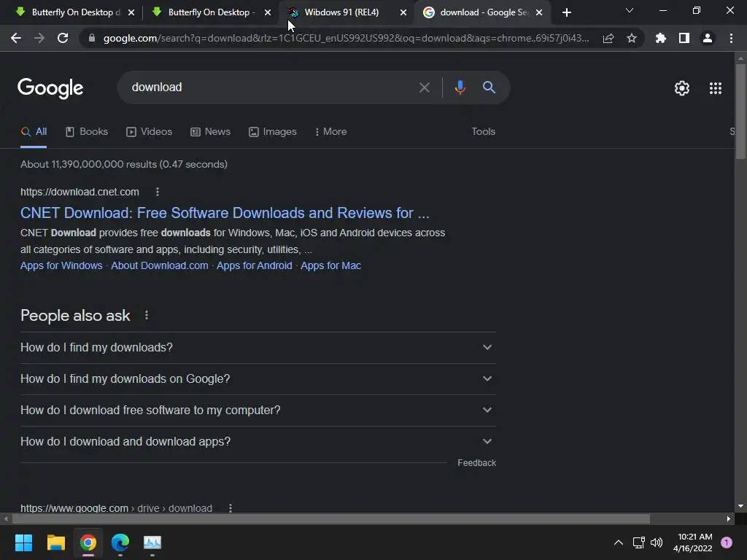Open CNET Download search result title
The height and width of the screenshot is (560, 747).
click(225, 213)
